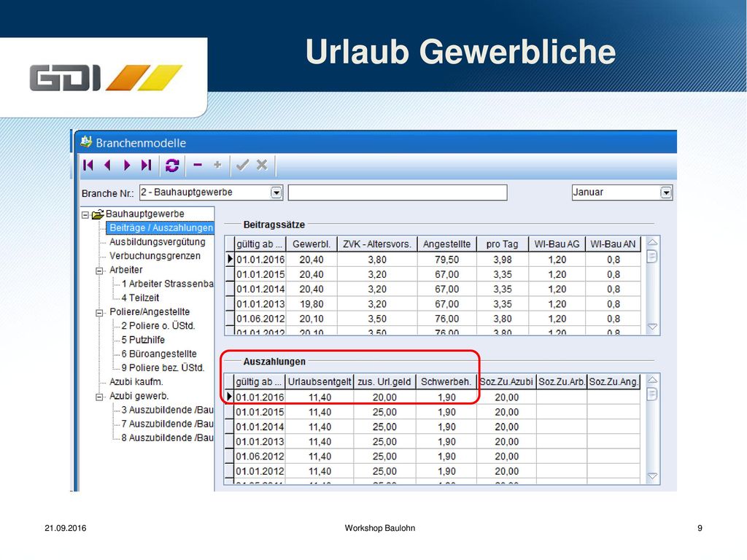Viewport: 747px width, 560px height.
Task: Select 5 Putzhilfe tree item
Action: tap(143, 340)
